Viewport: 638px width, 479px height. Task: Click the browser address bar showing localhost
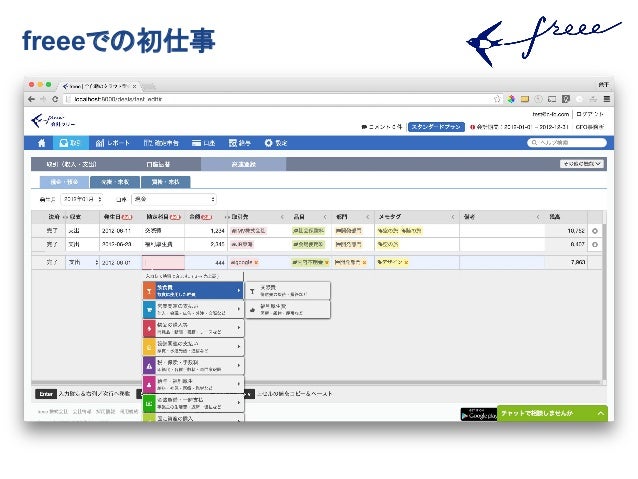click(x=281, y=99)
